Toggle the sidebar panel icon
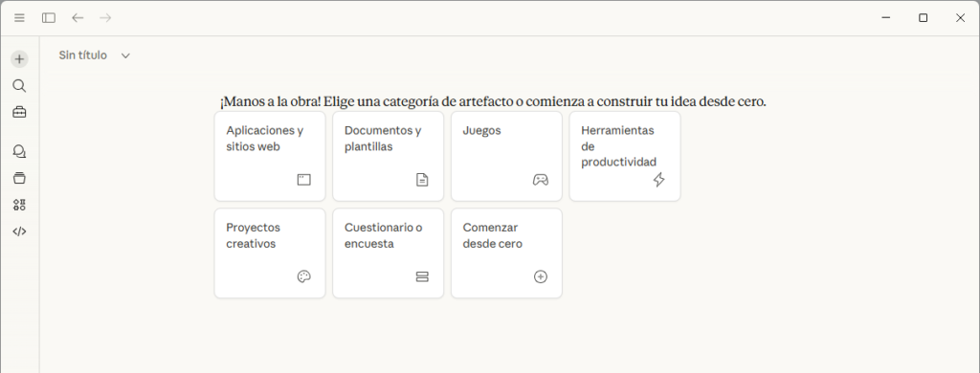 click(49, 18)
